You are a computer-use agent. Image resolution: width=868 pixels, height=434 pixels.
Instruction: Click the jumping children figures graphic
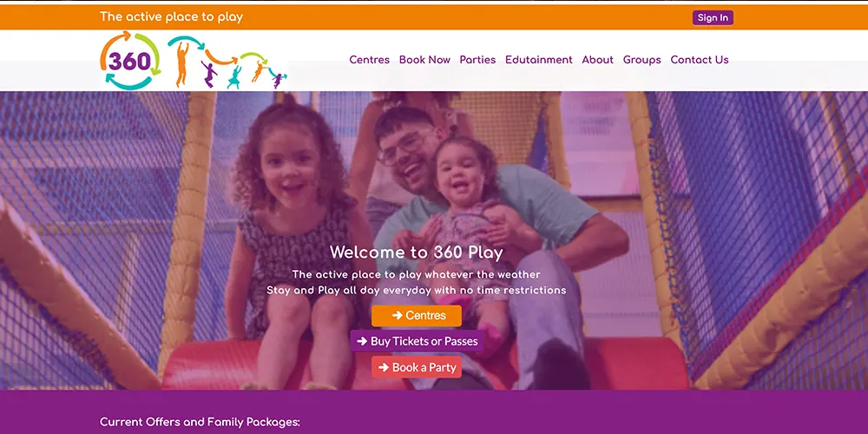(227, 62)
